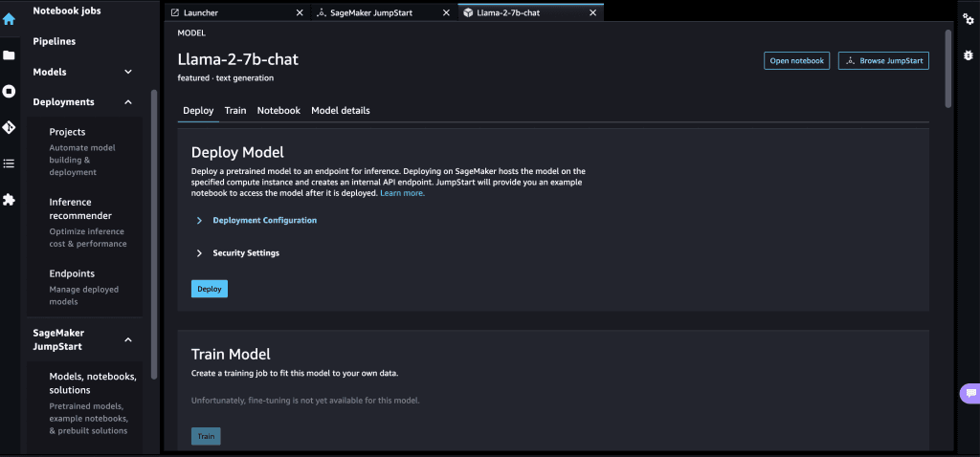Screen dimensions: 980x457
Task: Open the Git sidebar icon
Action: (x=9, y=127)
